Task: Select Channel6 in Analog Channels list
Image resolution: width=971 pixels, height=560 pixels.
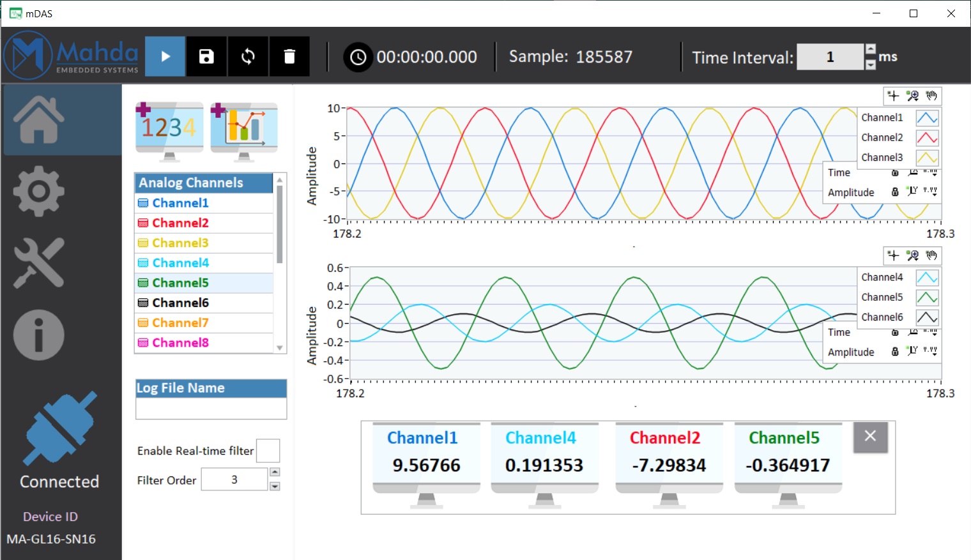Action: coord(204,303)
